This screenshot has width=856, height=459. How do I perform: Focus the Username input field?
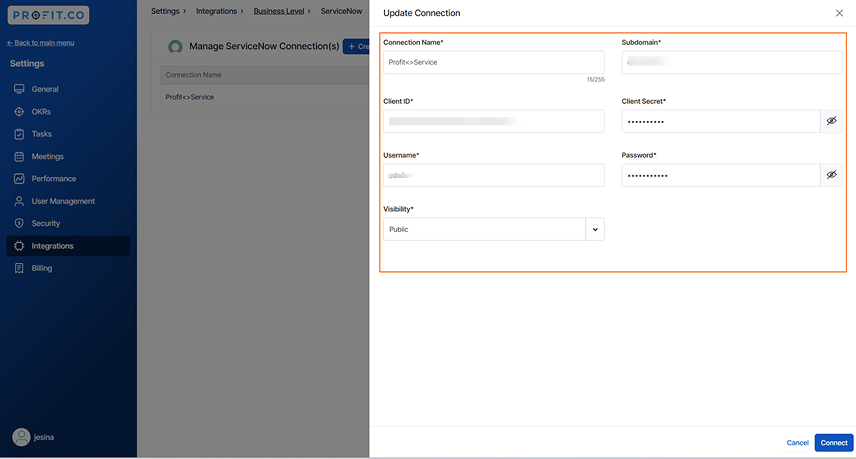coord(494,175)
